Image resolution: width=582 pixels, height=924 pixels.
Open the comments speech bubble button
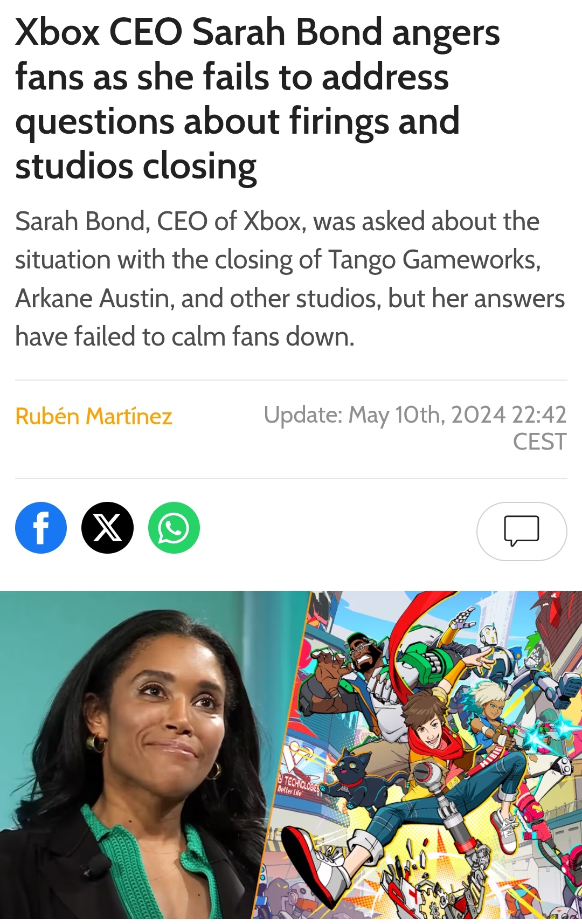(522, 531)
